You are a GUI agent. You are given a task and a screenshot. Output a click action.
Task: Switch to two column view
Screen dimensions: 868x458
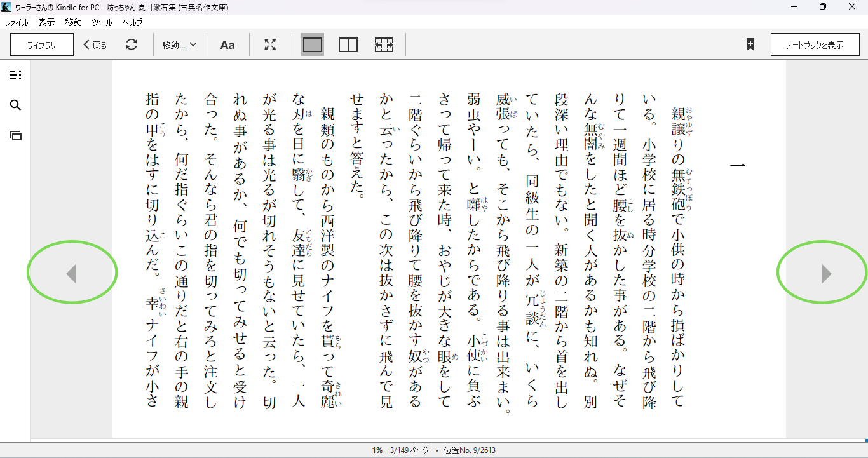click(348, 44)
